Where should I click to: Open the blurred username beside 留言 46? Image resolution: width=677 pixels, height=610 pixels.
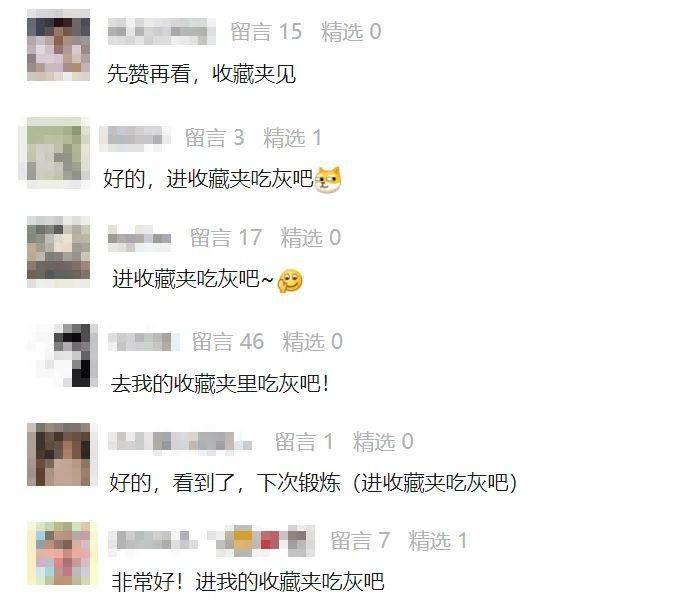click(x=144, y=342)
